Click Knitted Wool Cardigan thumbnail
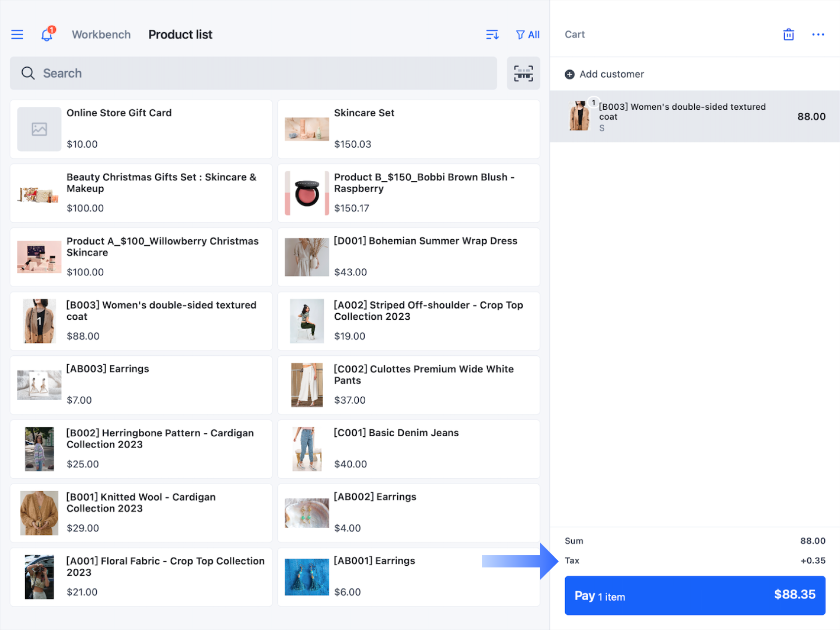 tap(40, 513)
